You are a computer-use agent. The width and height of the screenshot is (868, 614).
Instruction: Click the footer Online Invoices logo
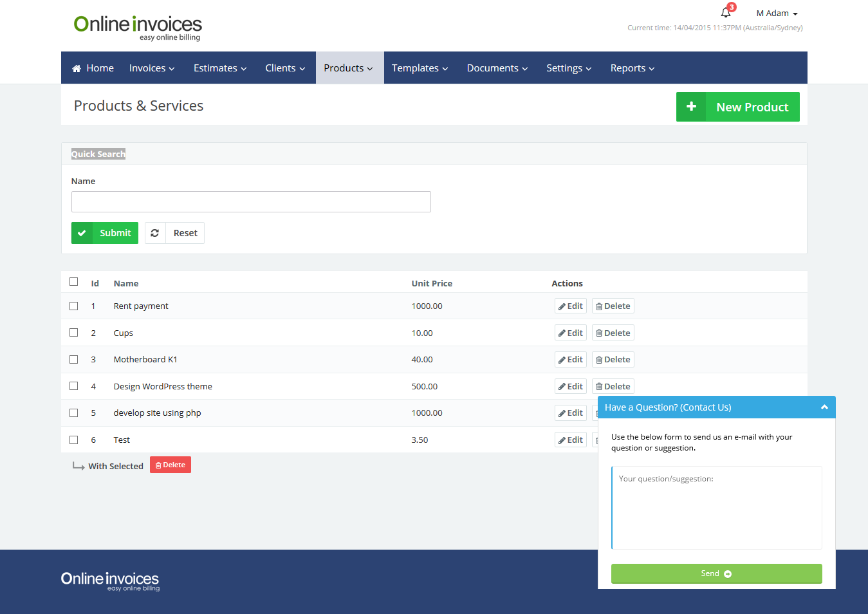pyautogui.click(x=110, y=581)
